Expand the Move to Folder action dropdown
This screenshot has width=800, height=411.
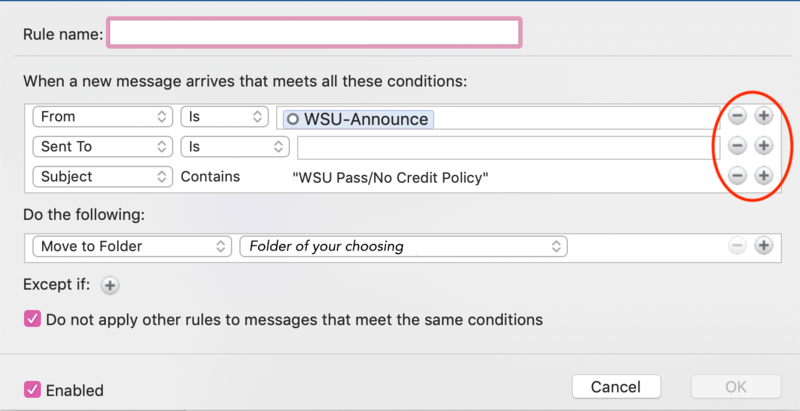tap(131, 246)
